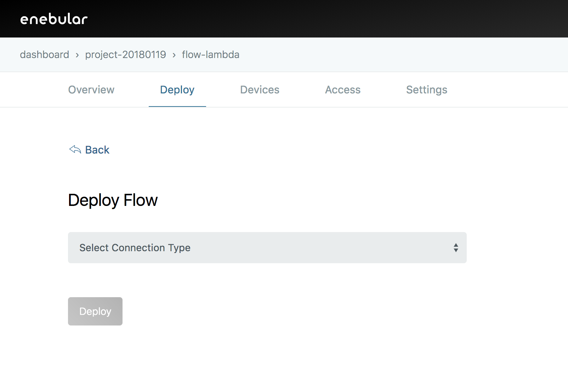This screenshot has width=568, height=392.
Task: Open the Settings tab
Action: [x=426, y=90]
